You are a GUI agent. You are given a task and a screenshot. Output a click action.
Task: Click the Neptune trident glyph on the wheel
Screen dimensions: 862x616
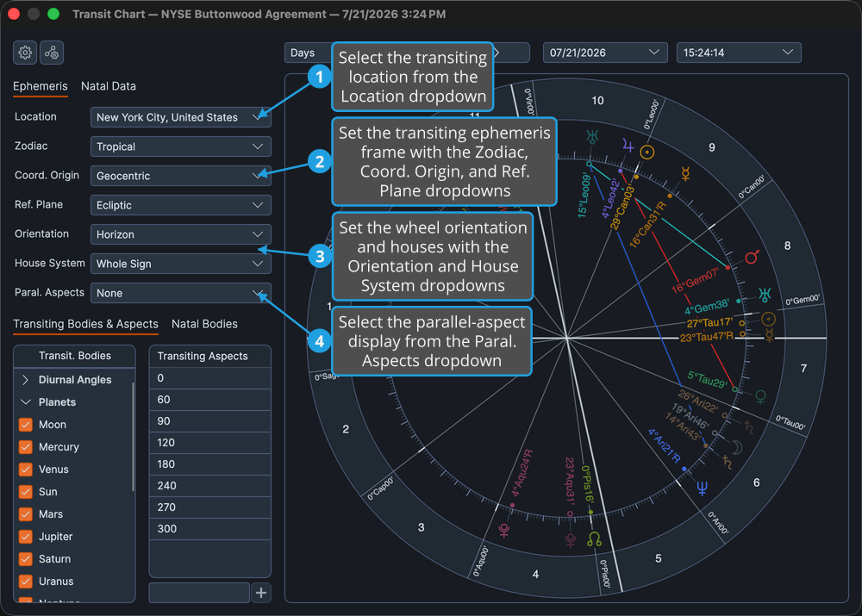702,488
